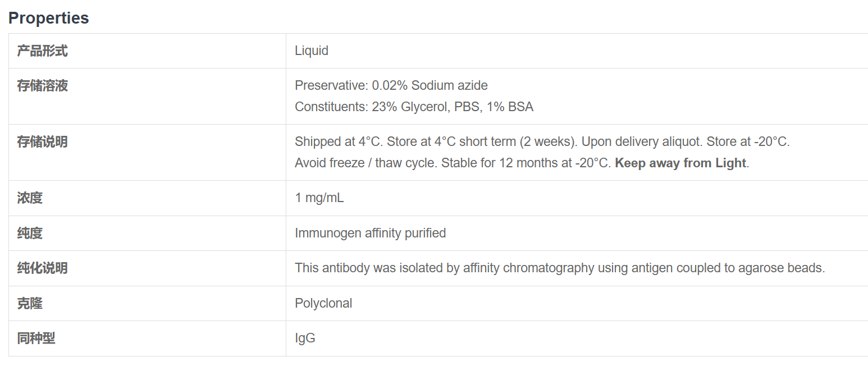The image size is (868, 366).
Task: Click the Avoid freeze / thaw cycle line
Action: pyautogui.click(x=522, y=163)
